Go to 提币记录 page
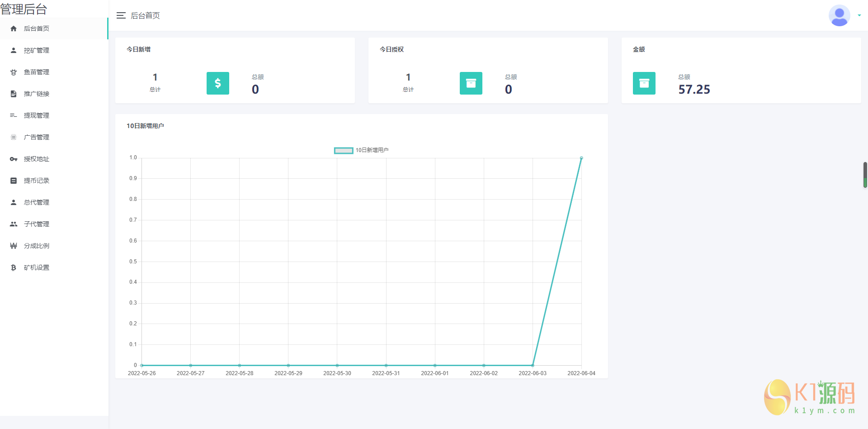This screenshot has width=868, height=429. click(x=54, y=181)
